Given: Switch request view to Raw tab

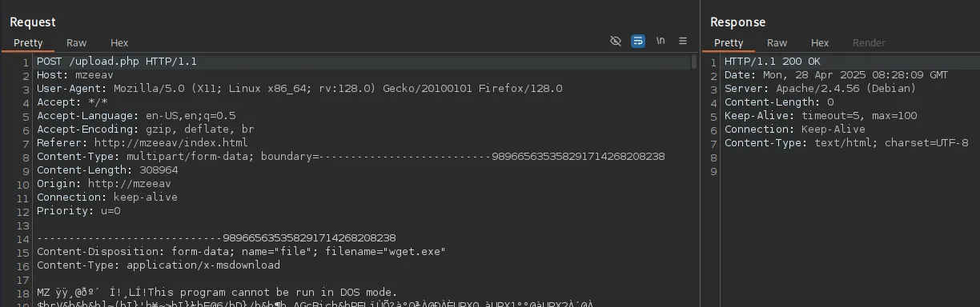Looking at the screenshot, I should pyautogui.click(x=77, y=43).
